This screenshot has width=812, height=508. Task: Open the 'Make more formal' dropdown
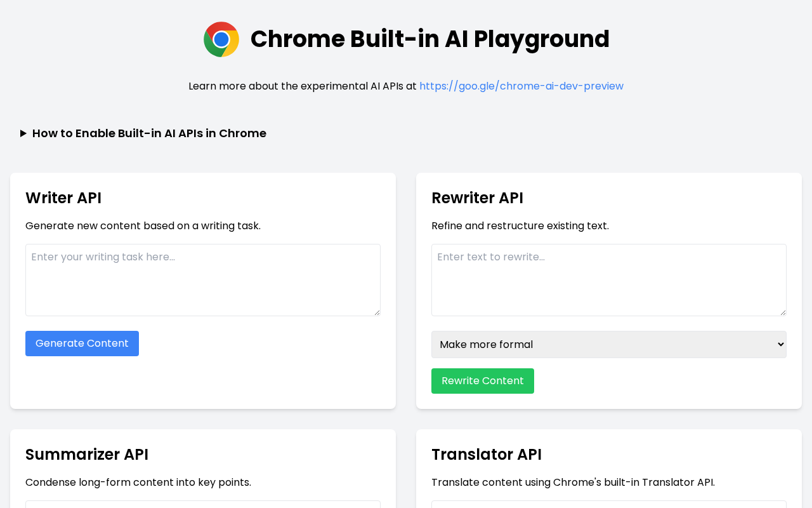click(x=608, y=344)
